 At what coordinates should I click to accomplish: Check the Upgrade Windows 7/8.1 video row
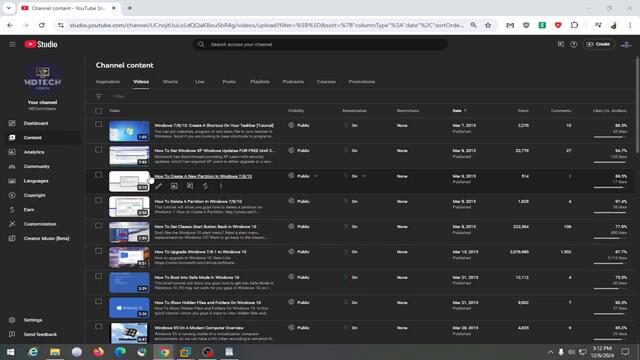[99, 251]
